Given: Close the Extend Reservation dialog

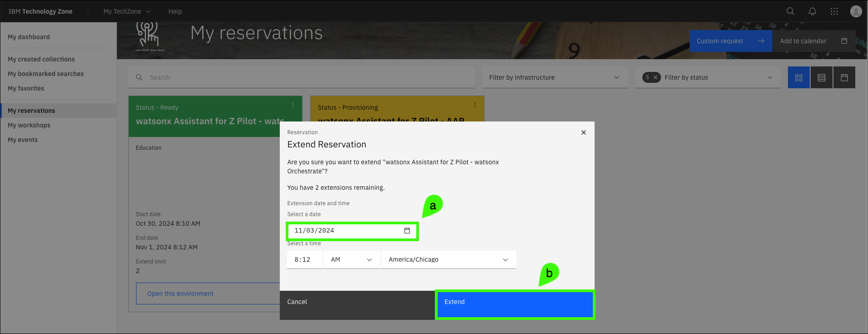Looking at the screenshot, I should point(583,132).
